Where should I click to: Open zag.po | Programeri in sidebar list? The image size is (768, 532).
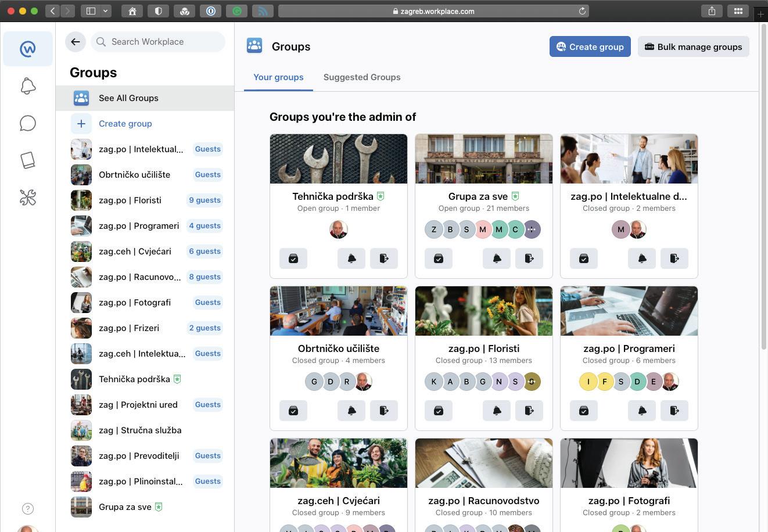click(x=145, y=226)
